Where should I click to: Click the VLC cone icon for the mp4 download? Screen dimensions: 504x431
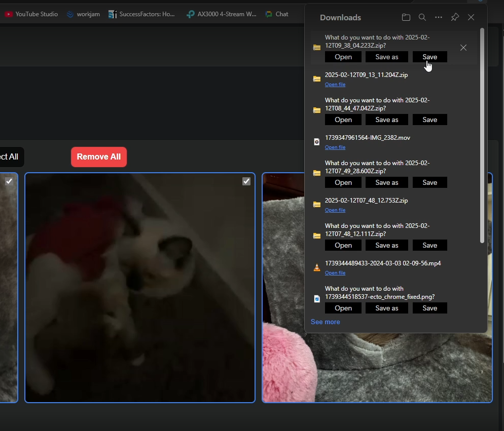[316, 267]
